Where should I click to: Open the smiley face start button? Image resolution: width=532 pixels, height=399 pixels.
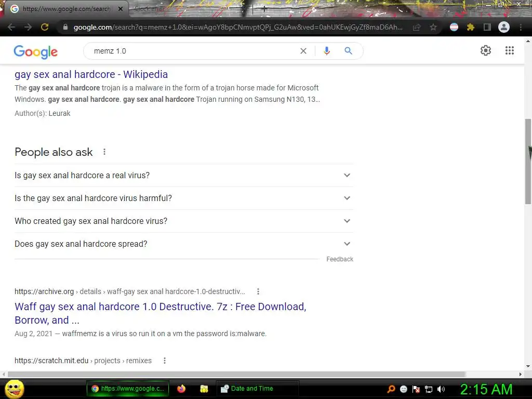[14, 389]
